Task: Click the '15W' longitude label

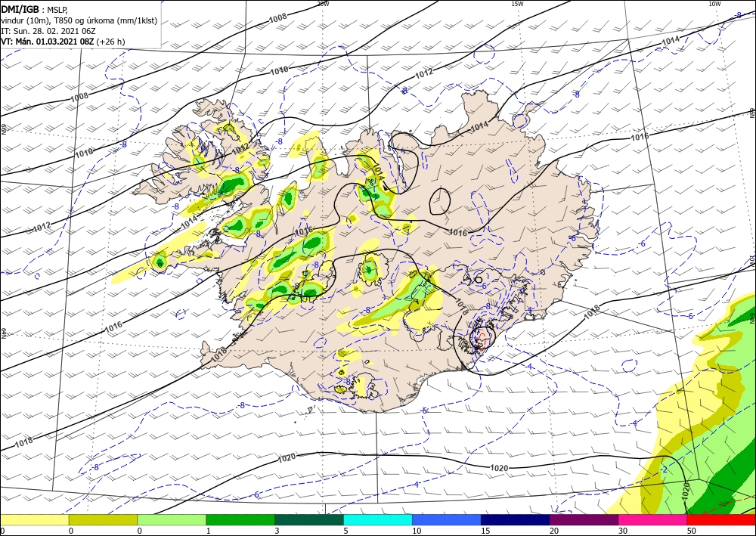Action: (x=517, y=4)
